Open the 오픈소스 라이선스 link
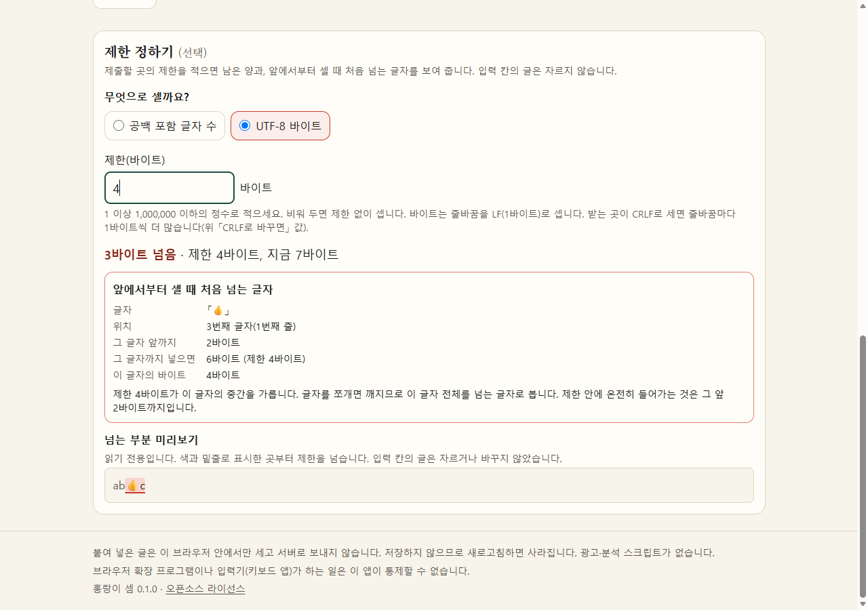This screenshot has height=610, width=868. [x=205, y=589]
